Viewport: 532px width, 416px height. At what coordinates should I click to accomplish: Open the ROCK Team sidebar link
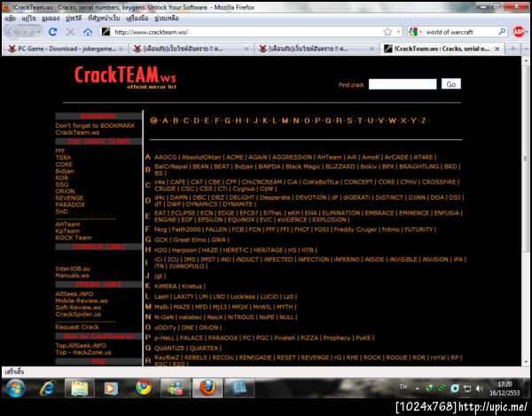(74, 238)
